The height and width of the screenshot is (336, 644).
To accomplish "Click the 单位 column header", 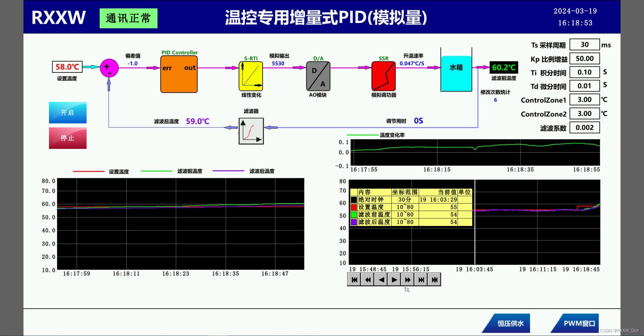I will coord(465,192).
